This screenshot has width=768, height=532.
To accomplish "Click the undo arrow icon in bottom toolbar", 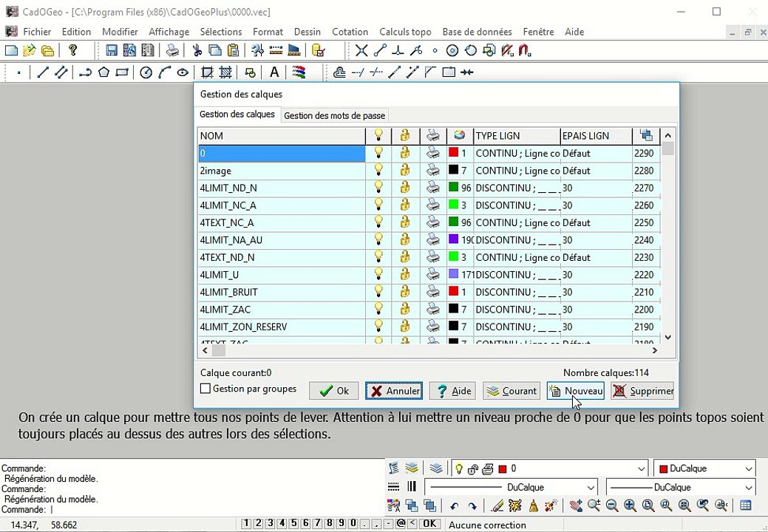I will (x=454, y=506).
